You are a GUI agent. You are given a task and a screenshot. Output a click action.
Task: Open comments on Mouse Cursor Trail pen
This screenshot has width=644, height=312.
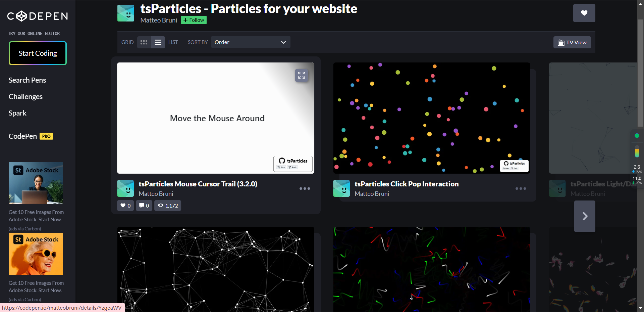(x=144, y=206)
